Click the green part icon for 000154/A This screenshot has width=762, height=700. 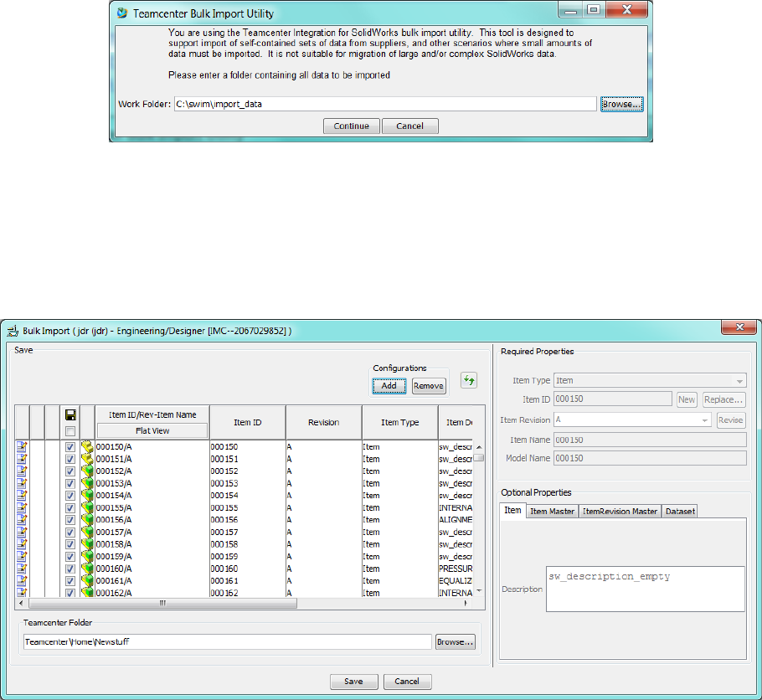87,495
